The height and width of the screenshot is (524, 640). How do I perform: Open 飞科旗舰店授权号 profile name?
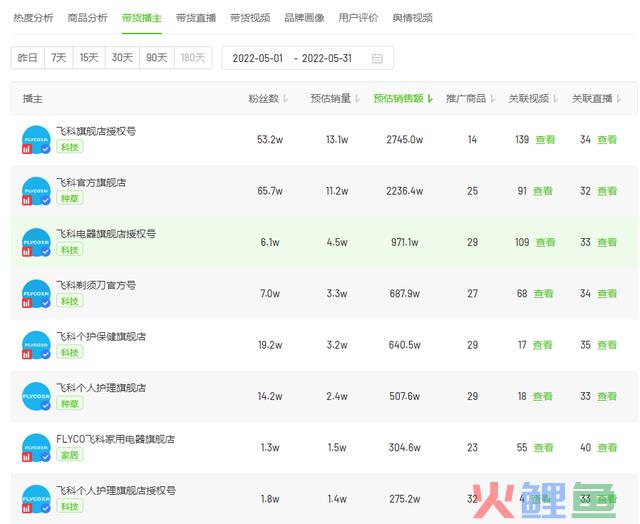96,131
